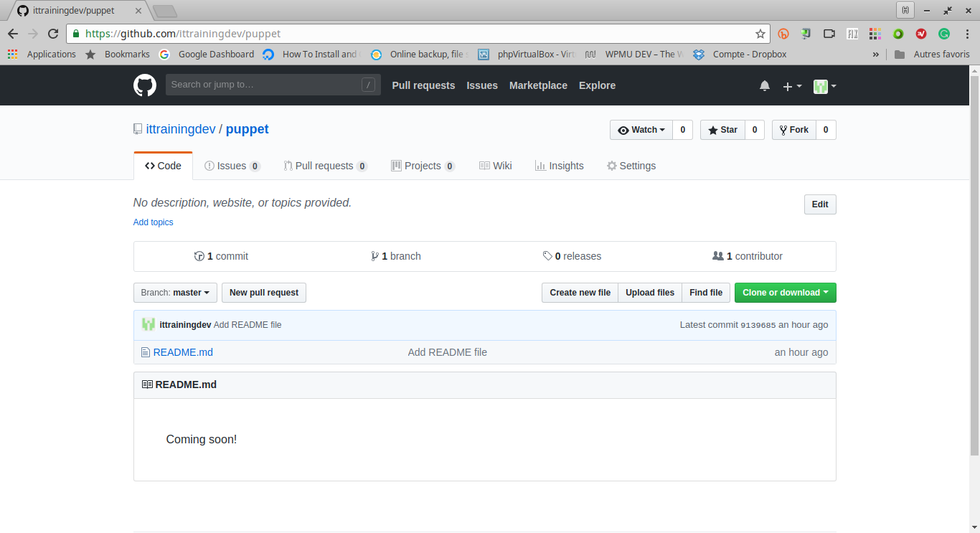The width and height of the screenshot is (980, 533).
Task: View the 0 releases page
Action: 572,256
